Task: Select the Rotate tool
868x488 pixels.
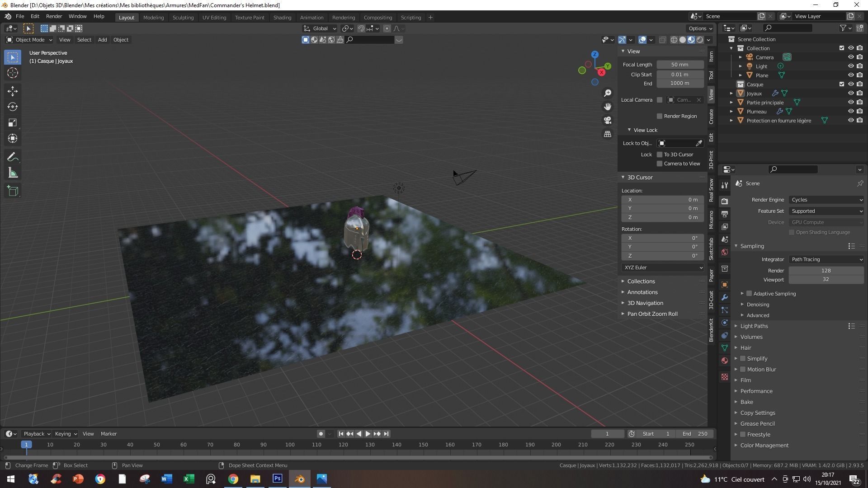Action: 13,107
